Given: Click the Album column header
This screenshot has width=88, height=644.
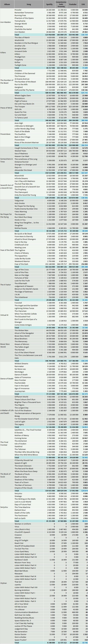Looking at the screenshot, I should (x=7, y=5).
